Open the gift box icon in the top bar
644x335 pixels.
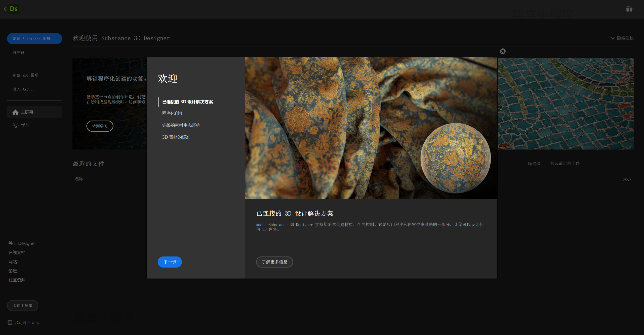(629, 9)
